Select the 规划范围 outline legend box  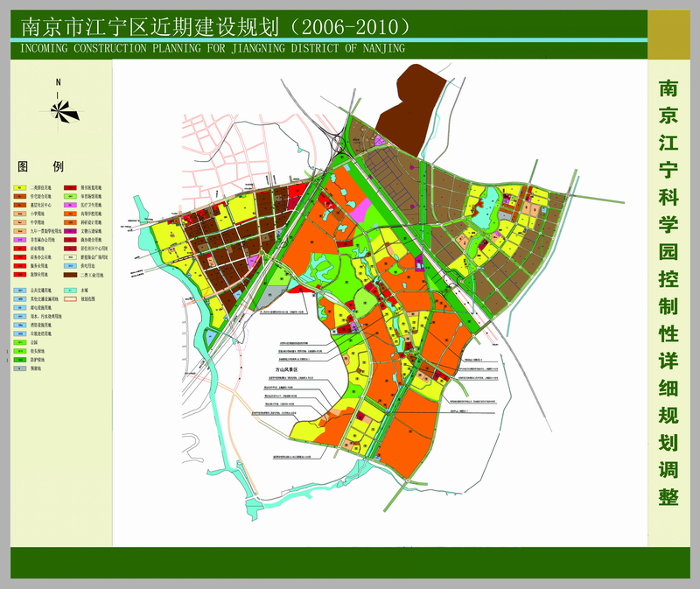coord(69,299)
